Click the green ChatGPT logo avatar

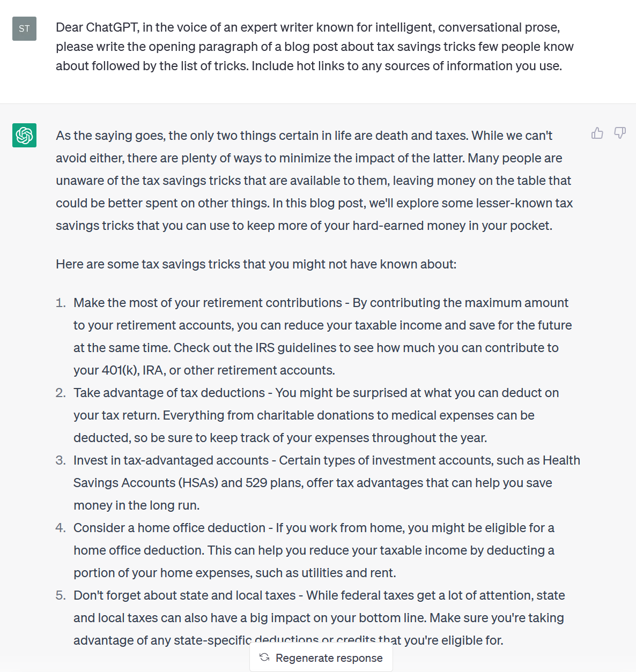click(24, 135)
